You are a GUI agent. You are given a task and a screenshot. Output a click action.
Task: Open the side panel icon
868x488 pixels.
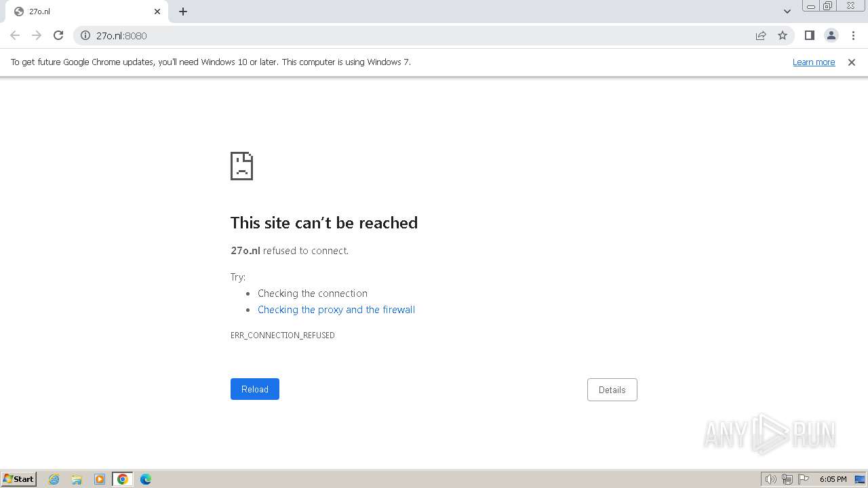(809, 35)
